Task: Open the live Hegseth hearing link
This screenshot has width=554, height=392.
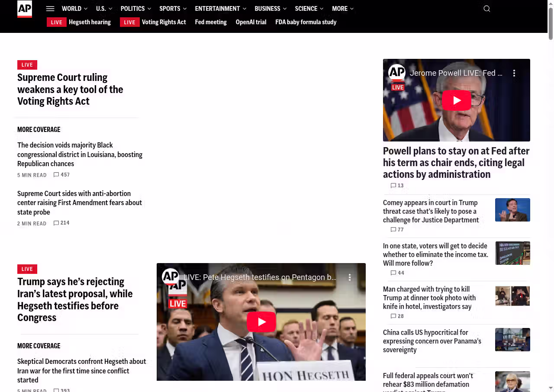Action: point(90,22)
